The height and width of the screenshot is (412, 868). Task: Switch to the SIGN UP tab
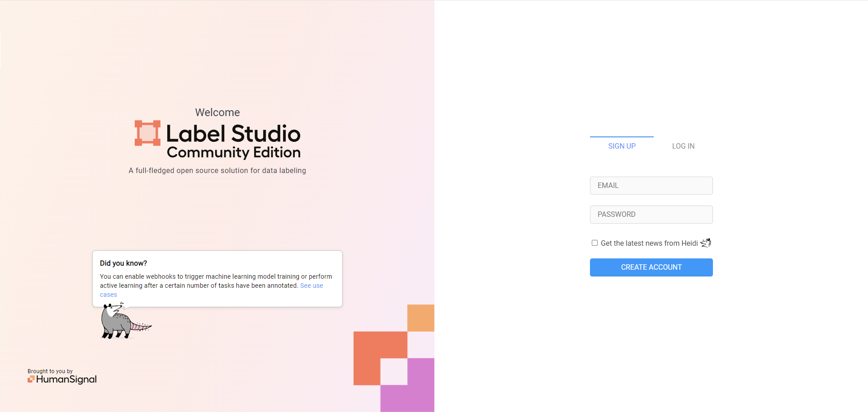[x=622, y=146]
